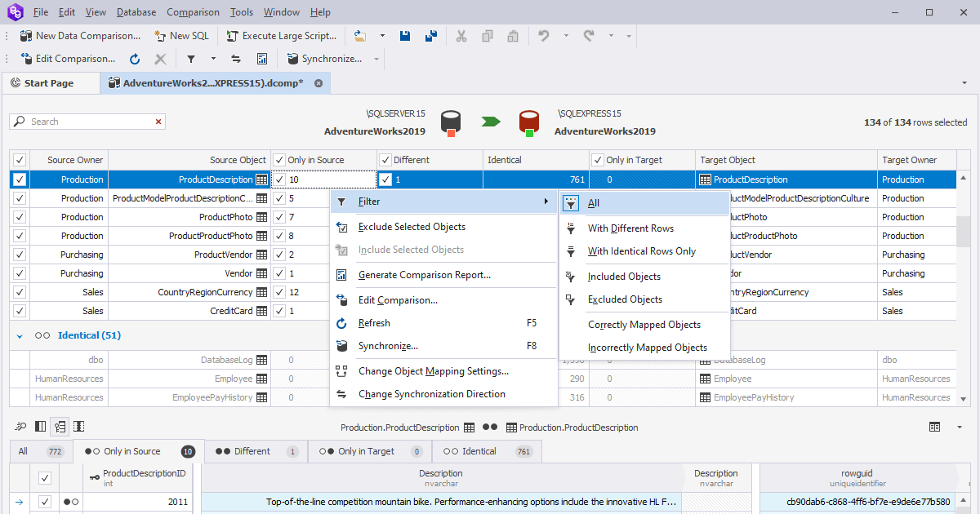Screen dimensions: 980x514
Task: Switch to the Only in Target records tab
Action: [370, 451]
